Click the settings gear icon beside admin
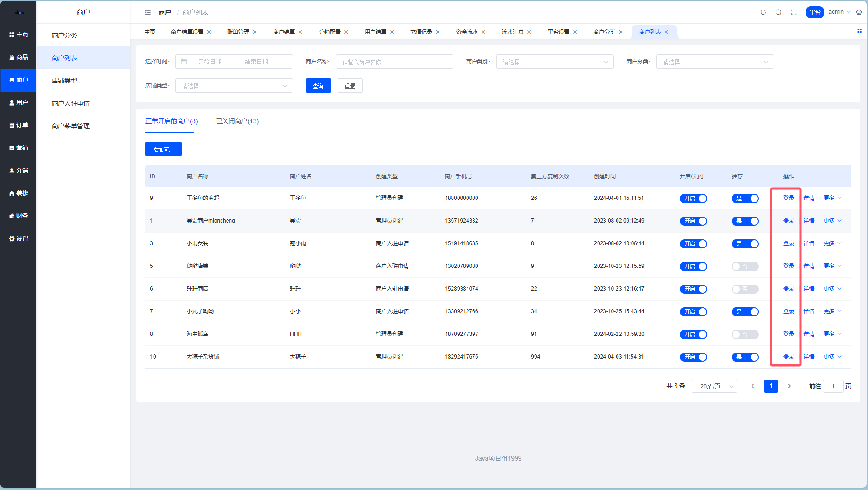Viewport: 868px width, 490px height. pyautogui.click(x=859, y=12)
